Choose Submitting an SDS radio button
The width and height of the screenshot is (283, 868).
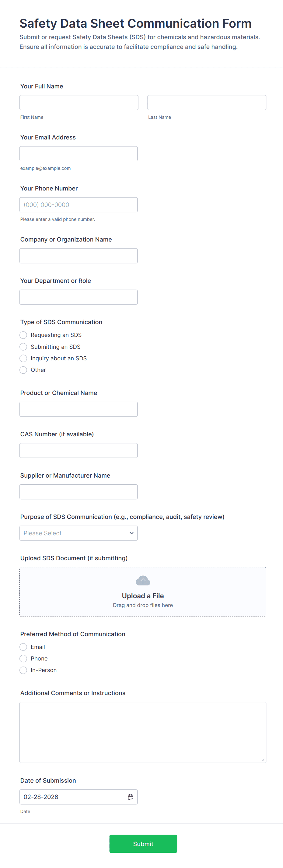pos(23,347)
